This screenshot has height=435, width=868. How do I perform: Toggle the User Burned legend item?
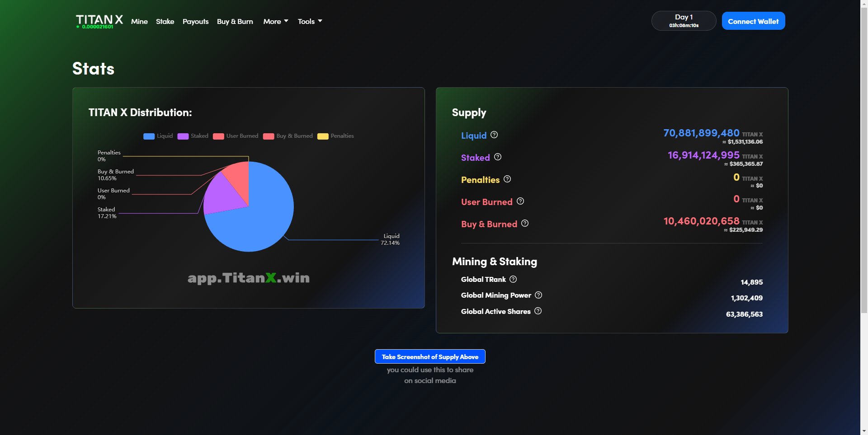click(x=236, y=136)
